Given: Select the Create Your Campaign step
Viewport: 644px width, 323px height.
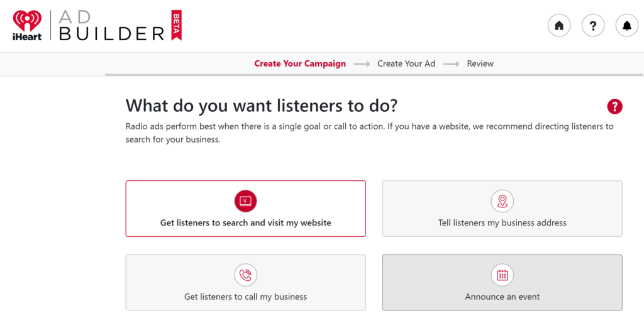Looking at the screenshot, I should (x=300, y=63).
